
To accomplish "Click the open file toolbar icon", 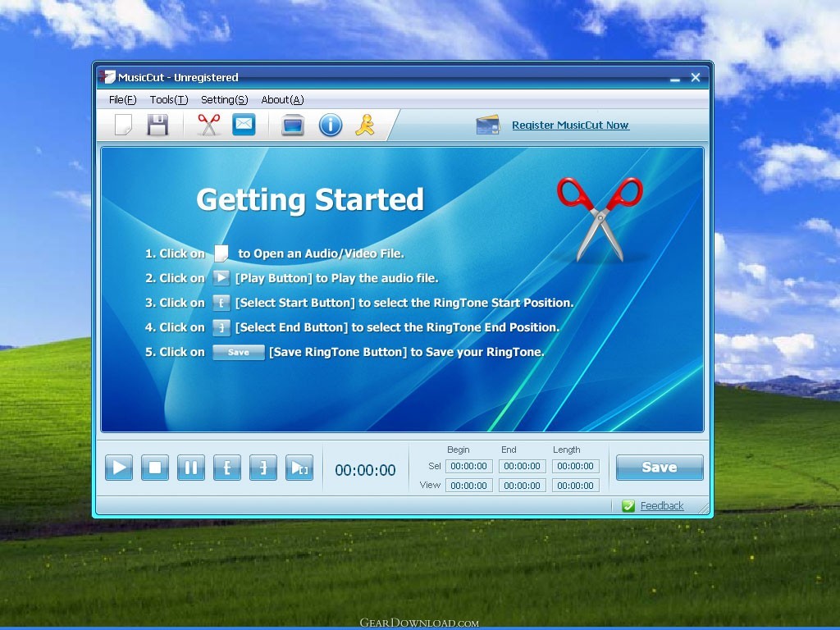I will [124, 125].
